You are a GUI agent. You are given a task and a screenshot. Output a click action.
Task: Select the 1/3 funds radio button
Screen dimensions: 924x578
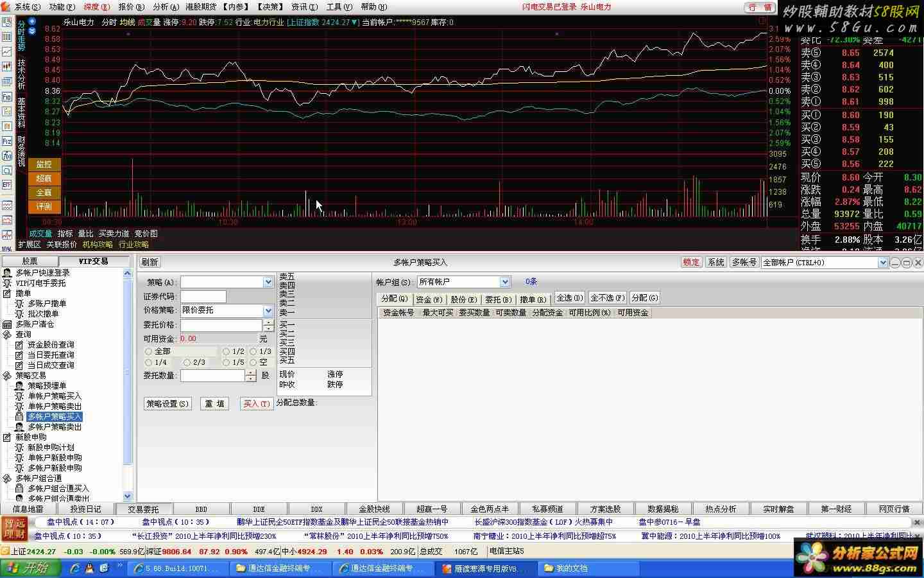(x=253, y=352)
